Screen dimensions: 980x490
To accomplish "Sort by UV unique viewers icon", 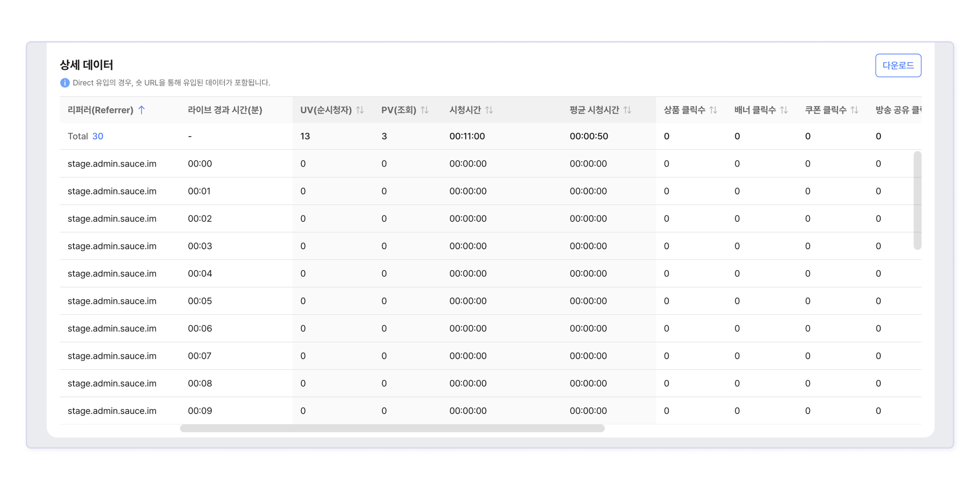I will pyautogui.click(x=359, y=110).
